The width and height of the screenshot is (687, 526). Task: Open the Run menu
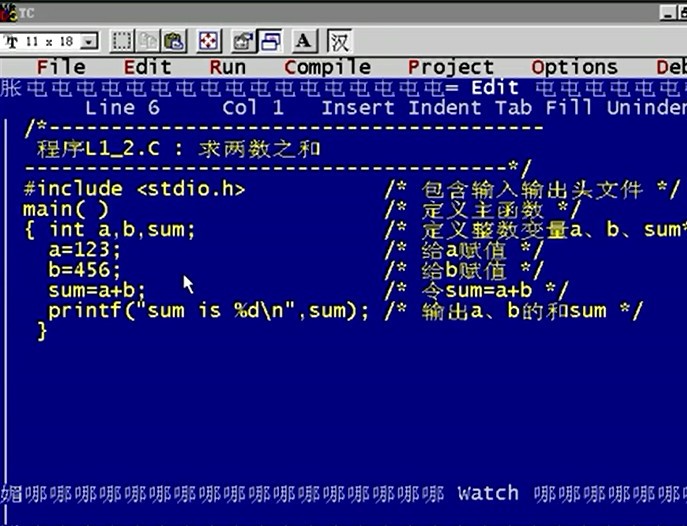(x=227, y=67)
